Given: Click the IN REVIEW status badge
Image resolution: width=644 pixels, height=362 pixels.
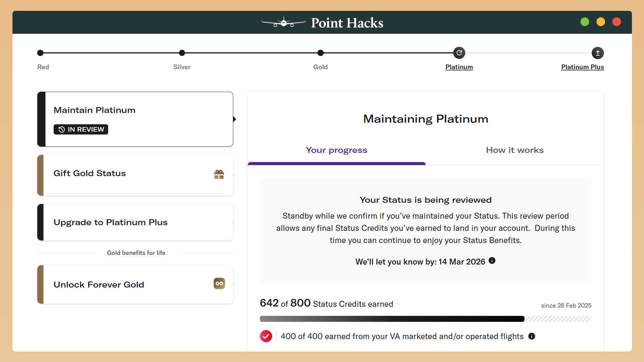Looking at the screenshot, I should [81, 130].
